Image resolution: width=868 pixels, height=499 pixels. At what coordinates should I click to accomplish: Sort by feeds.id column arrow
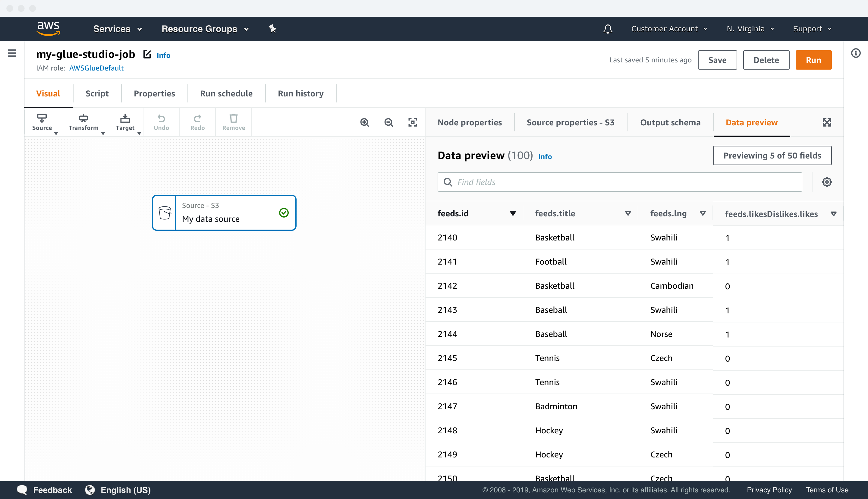point(513,214)
